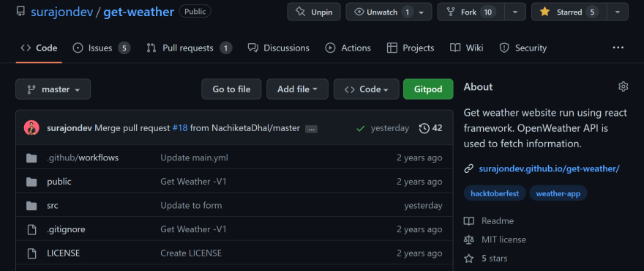
Task: Expand the star lists dropdown arrow
Action: coord(618,12)
